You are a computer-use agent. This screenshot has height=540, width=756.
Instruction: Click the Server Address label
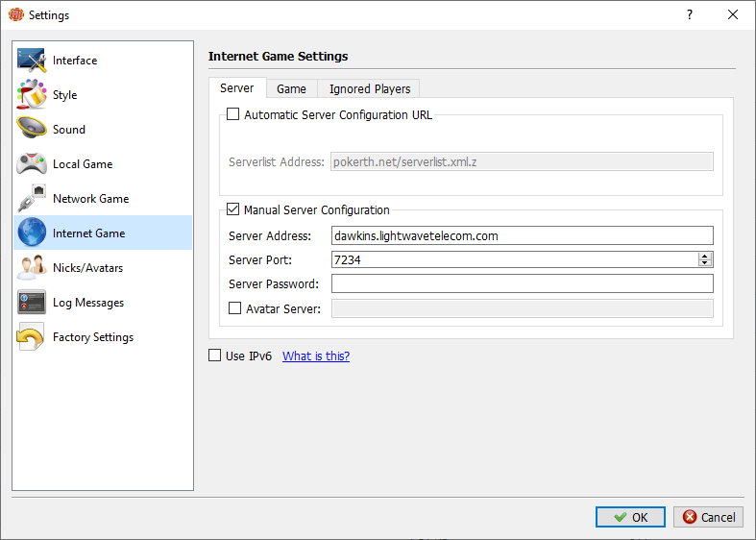[270, 235]
